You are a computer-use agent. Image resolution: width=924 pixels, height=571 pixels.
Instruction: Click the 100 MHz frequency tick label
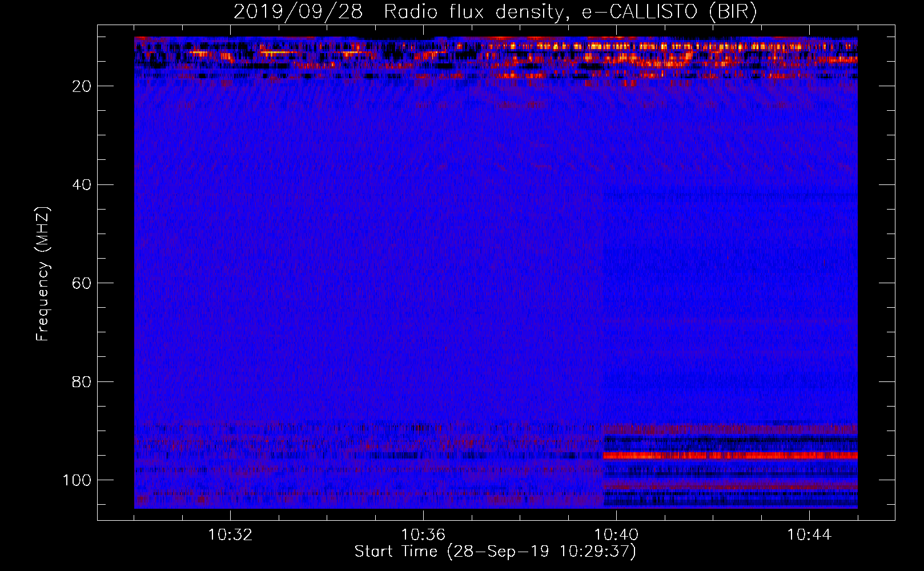click(77, 480)
